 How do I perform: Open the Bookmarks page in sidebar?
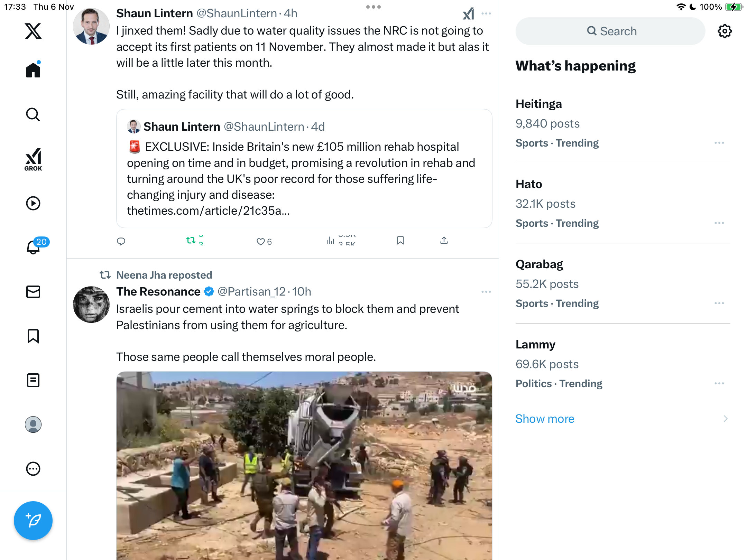click(x=33, y=336)
